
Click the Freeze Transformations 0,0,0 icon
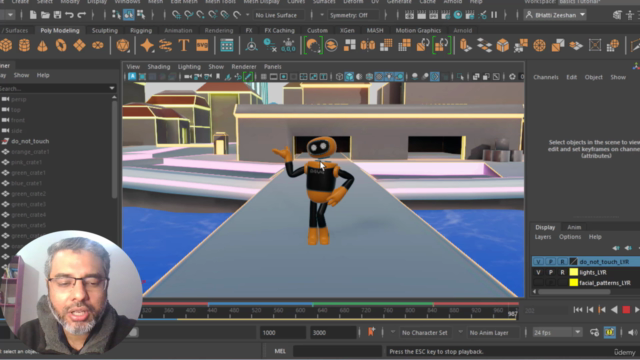(x=288, y=45)
